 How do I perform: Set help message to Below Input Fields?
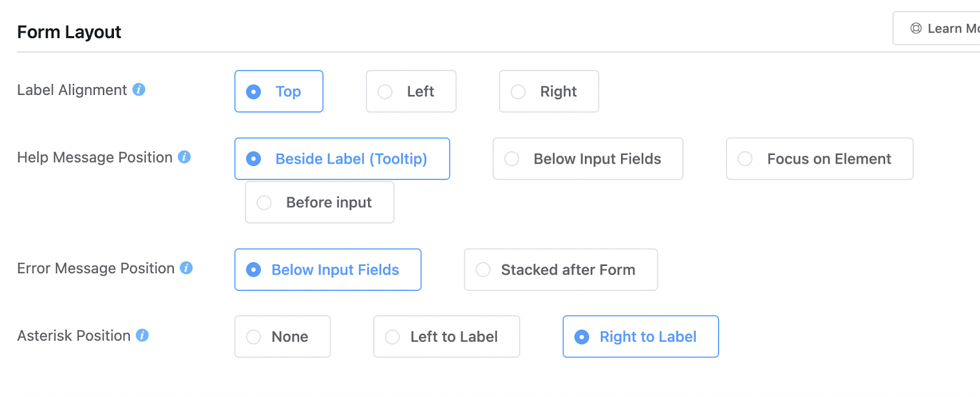point(587,159)
